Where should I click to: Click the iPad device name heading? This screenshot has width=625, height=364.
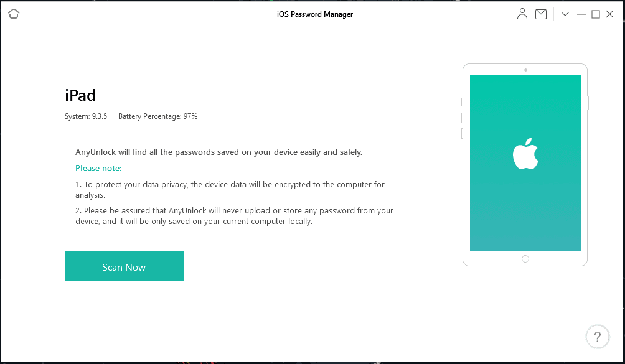pyautogui.click(x=80, y=95)
